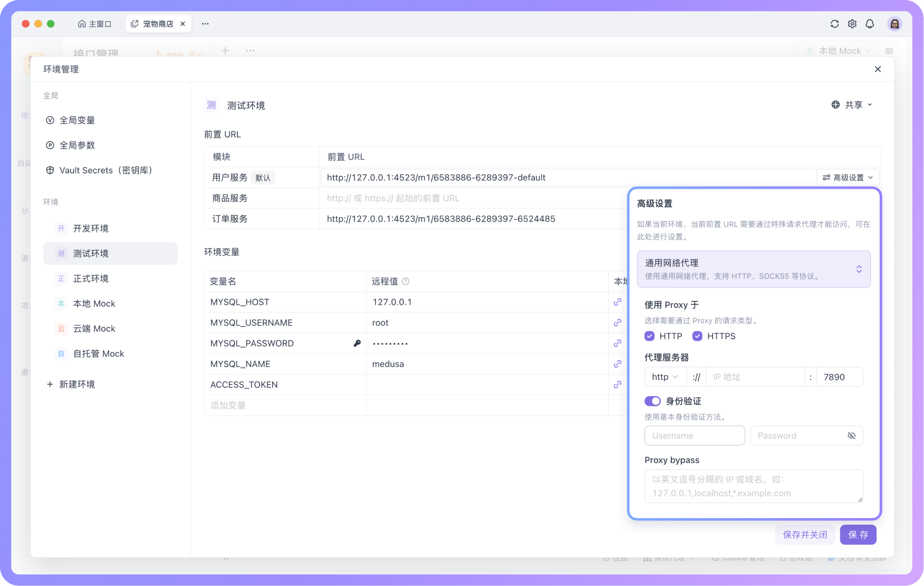Screen dimensions: 924x586
Task: Enable the HTTP request type checkbox
Action: tap(650, 336)
